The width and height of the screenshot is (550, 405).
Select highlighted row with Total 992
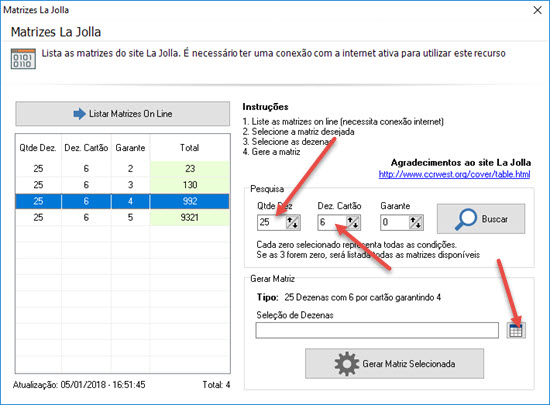[x=122, y=201]
